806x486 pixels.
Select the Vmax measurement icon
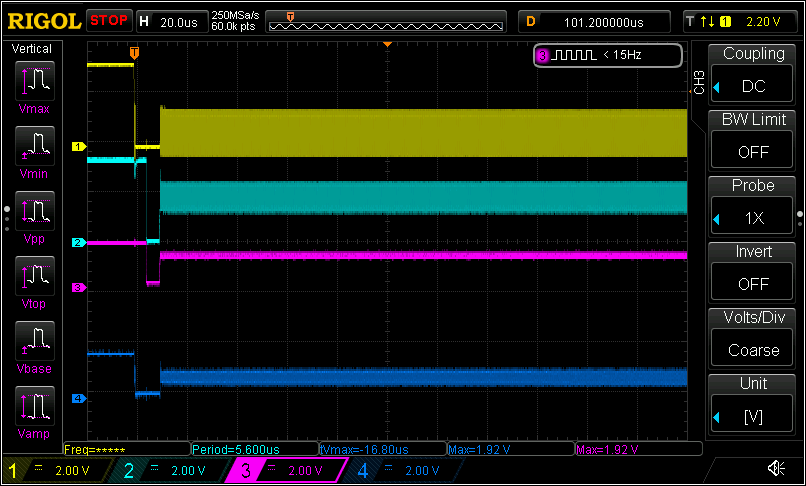[35, 82]
